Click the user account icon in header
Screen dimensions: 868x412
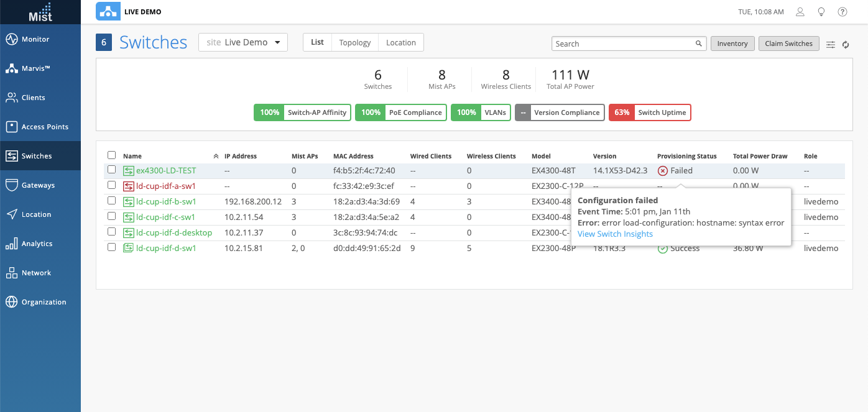tap(800, 12)
